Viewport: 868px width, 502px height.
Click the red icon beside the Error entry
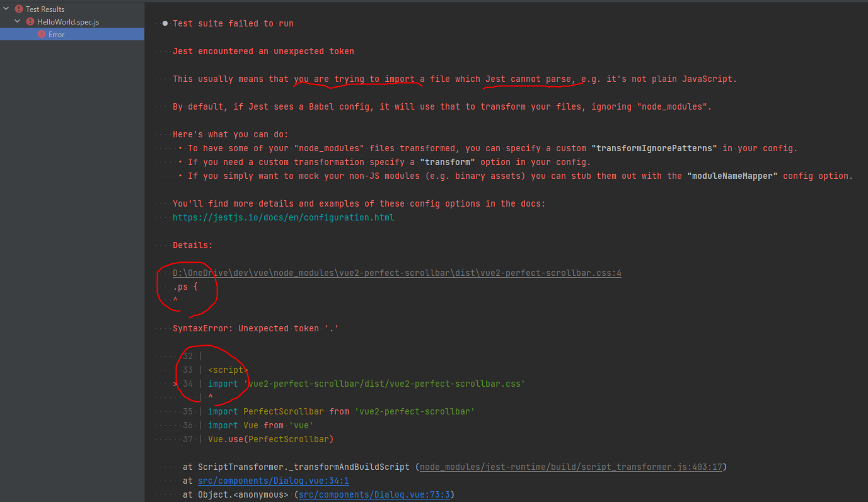point(42,34)
